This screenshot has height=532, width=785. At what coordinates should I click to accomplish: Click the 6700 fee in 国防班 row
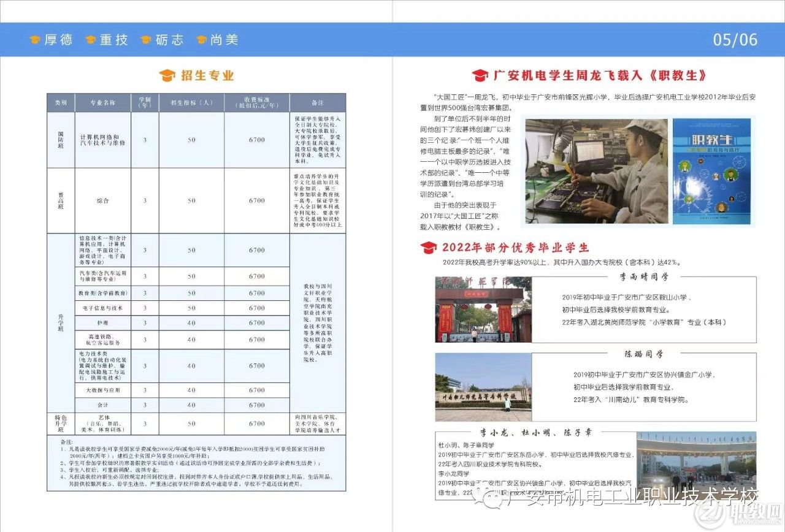[256, 140]
